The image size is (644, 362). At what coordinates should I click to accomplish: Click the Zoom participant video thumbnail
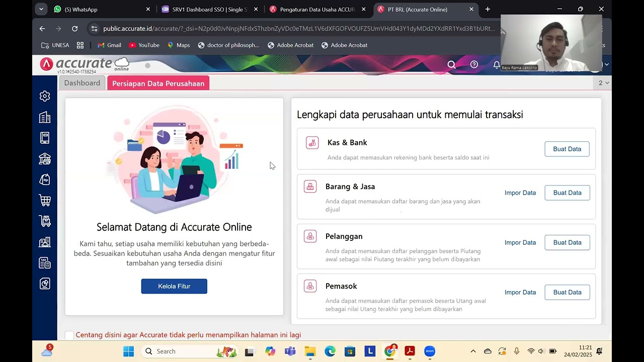tap(551, 43)
